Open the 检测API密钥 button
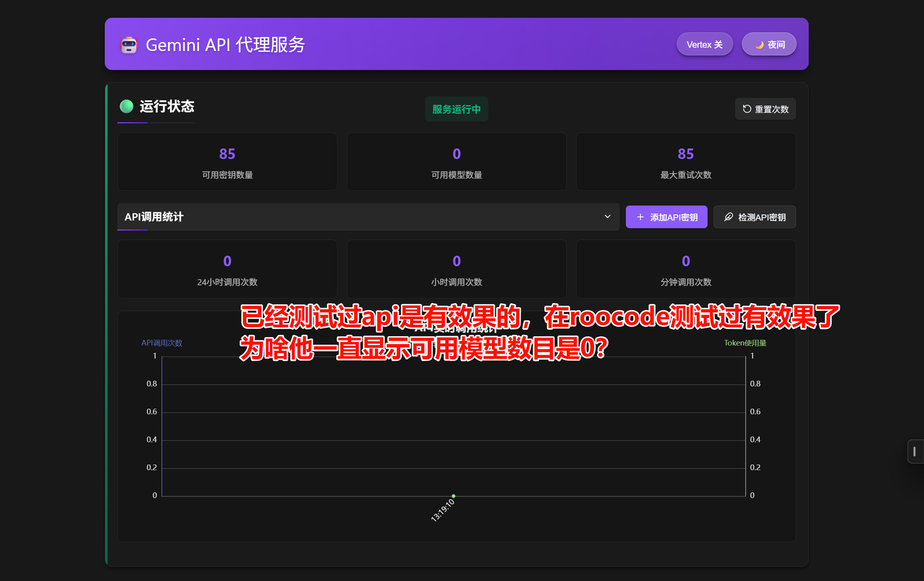Screen dimensions: 924x581 [755, 217]
